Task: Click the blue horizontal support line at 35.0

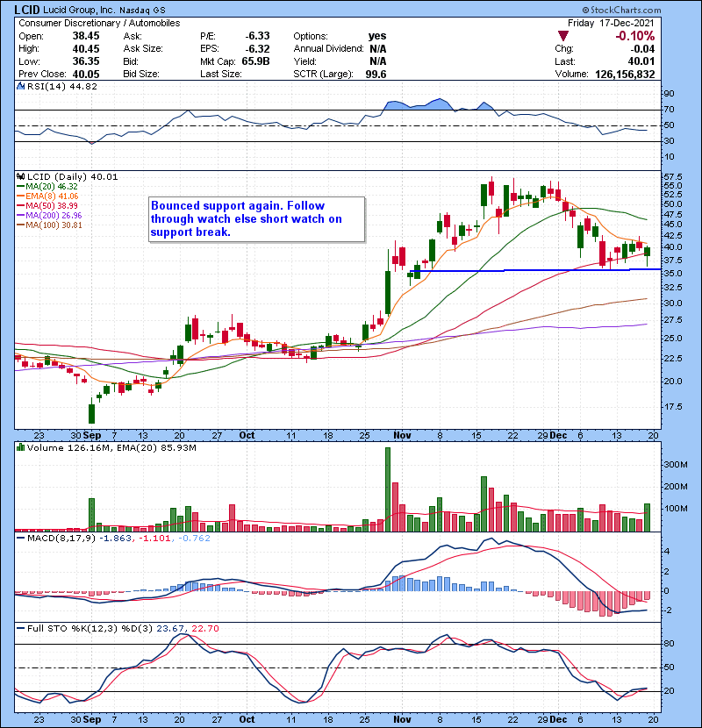Action: [x=534, y=270]
